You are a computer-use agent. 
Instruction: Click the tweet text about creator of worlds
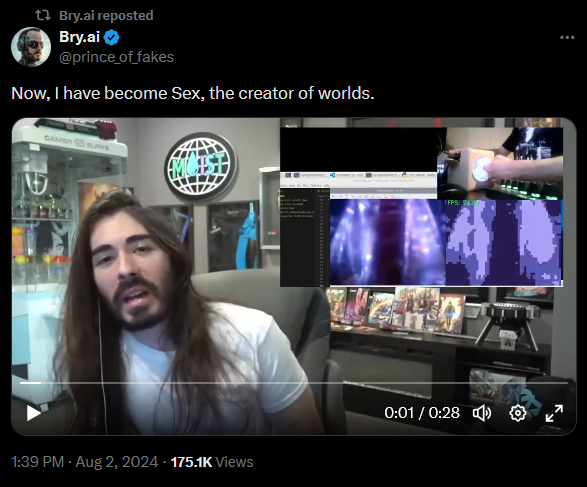coord(193,93)
